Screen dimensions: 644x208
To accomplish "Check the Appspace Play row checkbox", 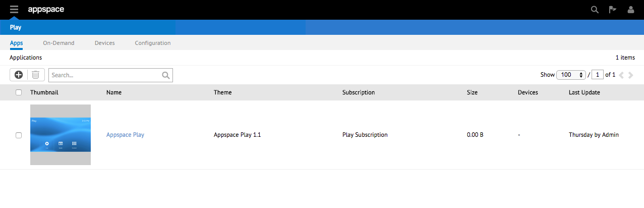I will coord(19,135).
